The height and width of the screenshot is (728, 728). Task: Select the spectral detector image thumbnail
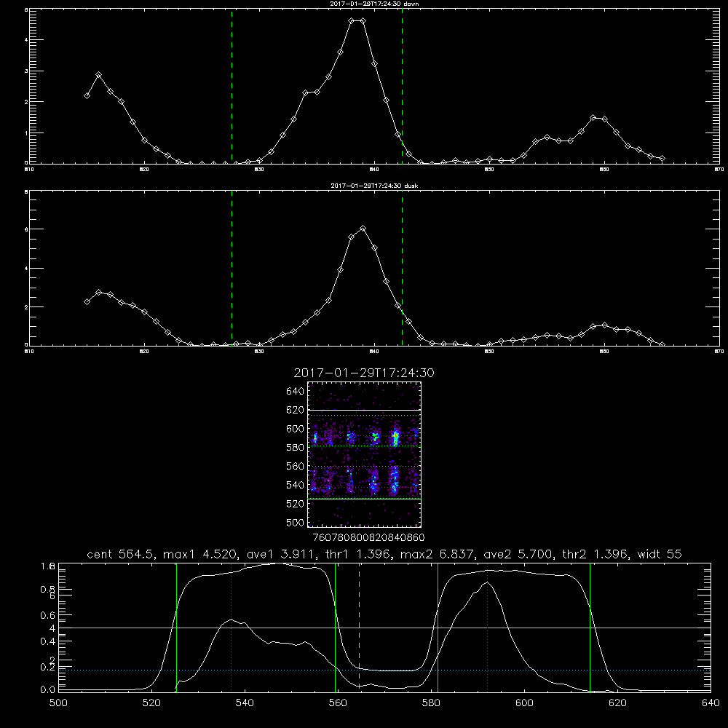coord(365,454)
